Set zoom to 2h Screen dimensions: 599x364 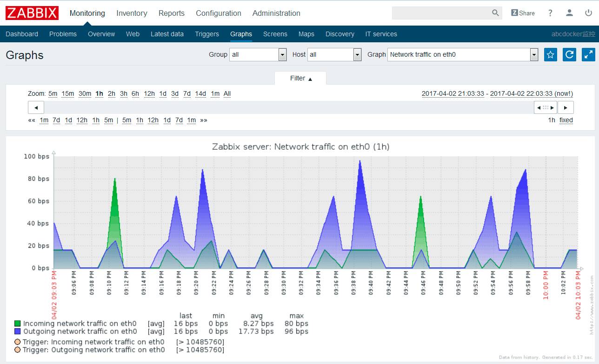pyautogui.click(x=112, y=93)
